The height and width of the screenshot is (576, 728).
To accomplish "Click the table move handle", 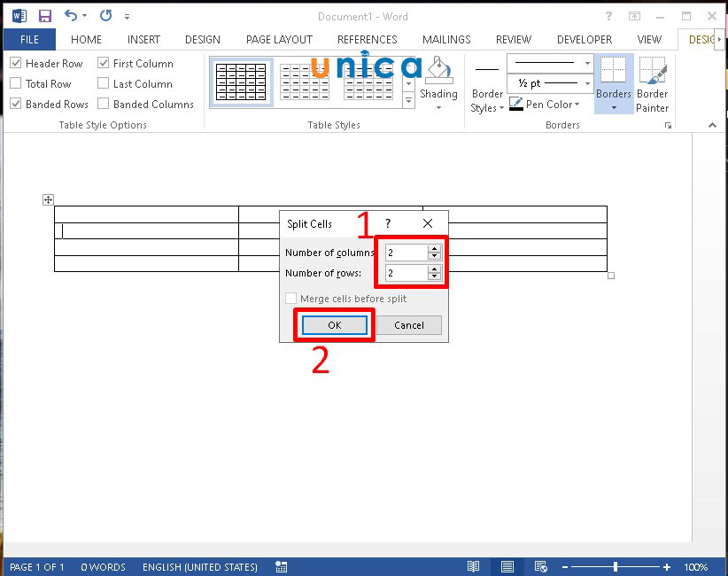I will point(48,199).
